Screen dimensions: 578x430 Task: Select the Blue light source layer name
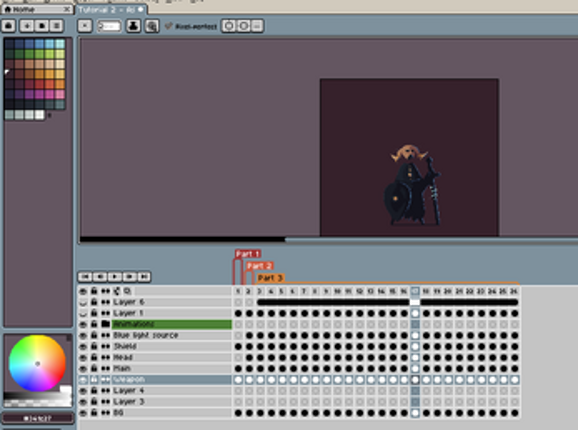tap(146, 335)
